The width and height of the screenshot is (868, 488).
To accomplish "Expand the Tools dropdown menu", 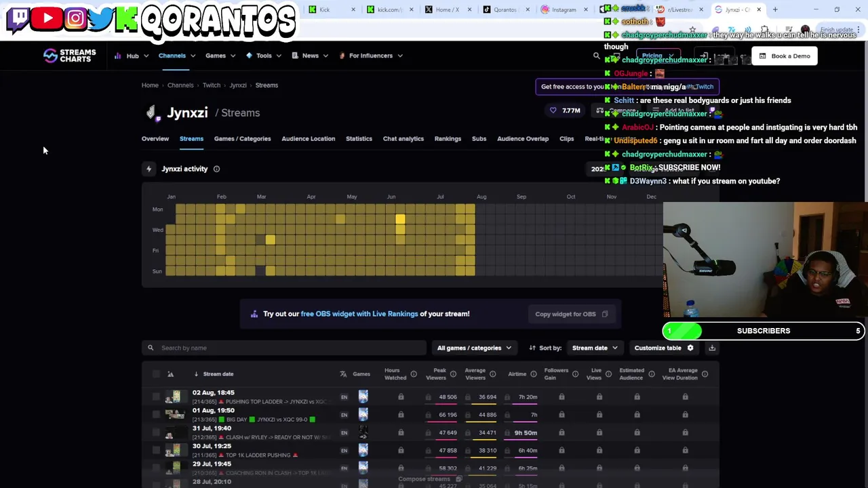I will 264,56.
